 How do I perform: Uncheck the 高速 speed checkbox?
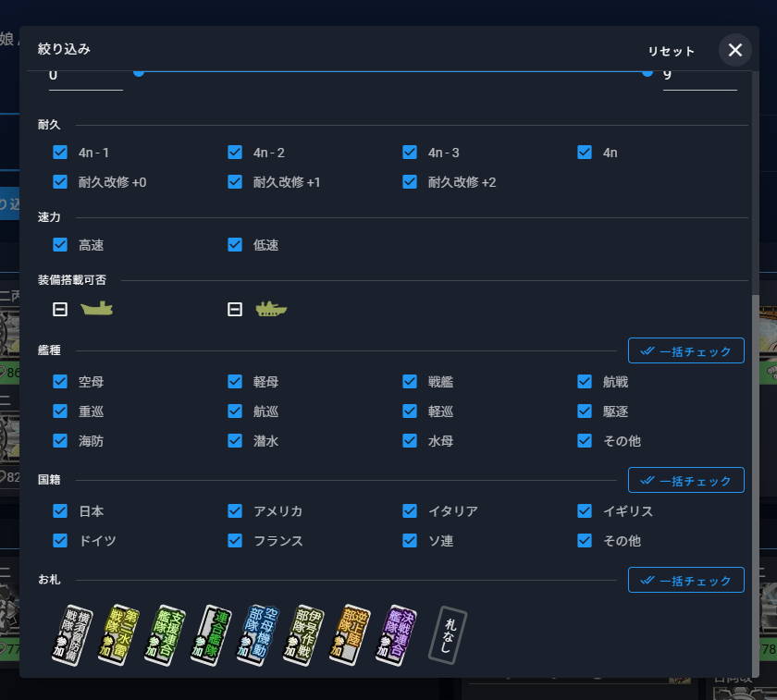pos(60,244)
